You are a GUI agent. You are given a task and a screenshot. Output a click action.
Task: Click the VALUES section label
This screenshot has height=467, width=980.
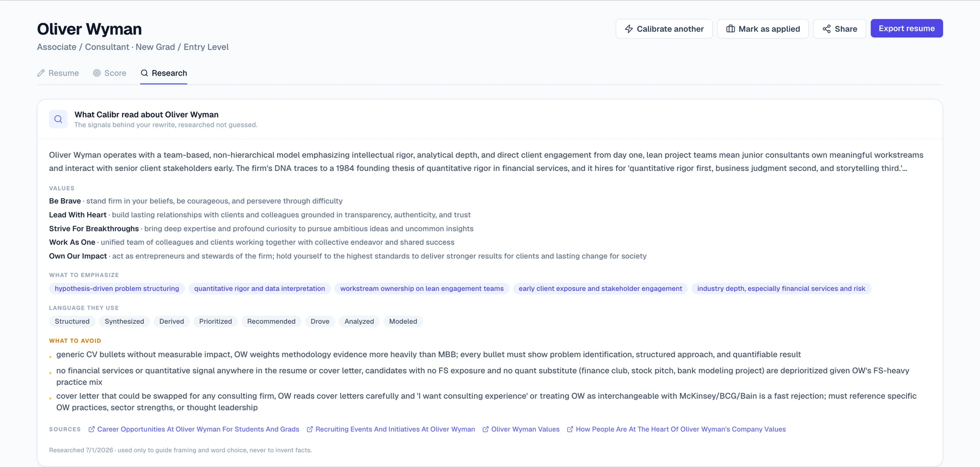click(62, 188)
